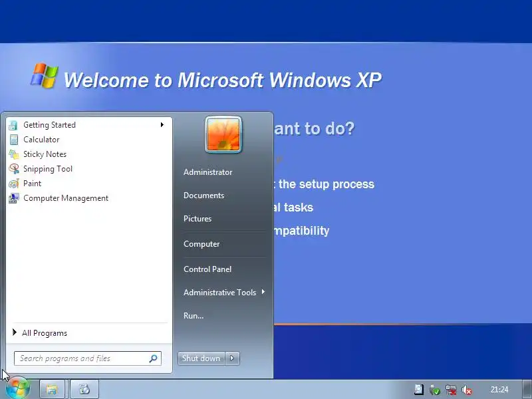Open Pictures from Start menu
This screenshot has width=532, height=399.
click(198, 219)
